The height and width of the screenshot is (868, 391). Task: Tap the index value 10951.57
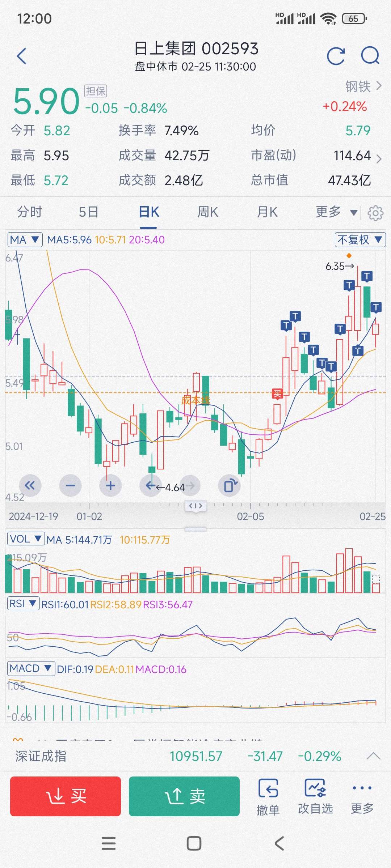[196, 756]
